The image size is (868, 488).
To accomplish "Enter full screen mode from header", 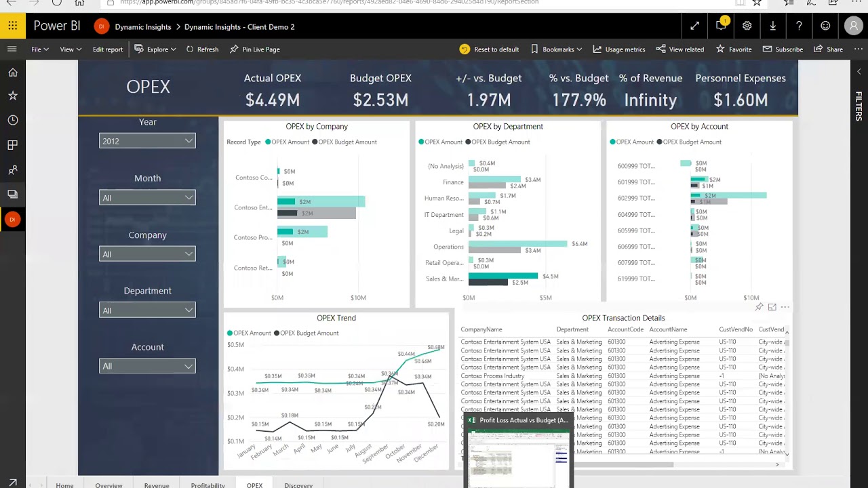I will [694, 26].
